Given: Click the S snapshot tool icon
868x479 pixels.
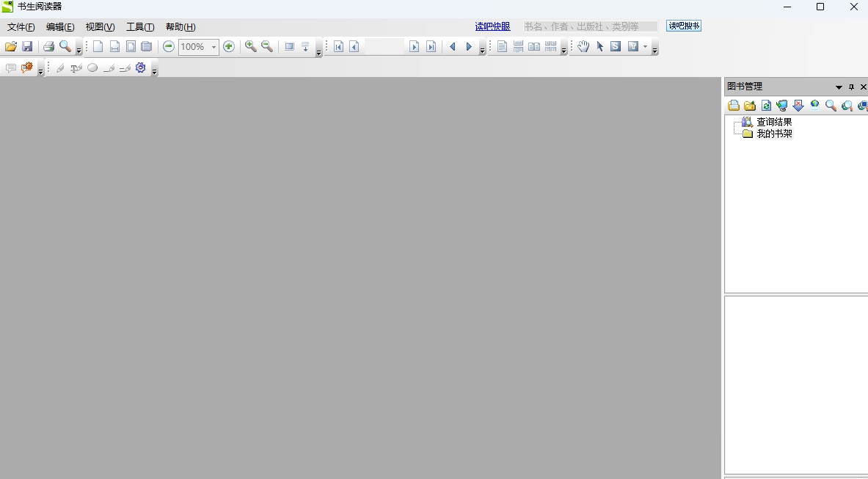Looking at the screenshot, I should pos(616,46).
